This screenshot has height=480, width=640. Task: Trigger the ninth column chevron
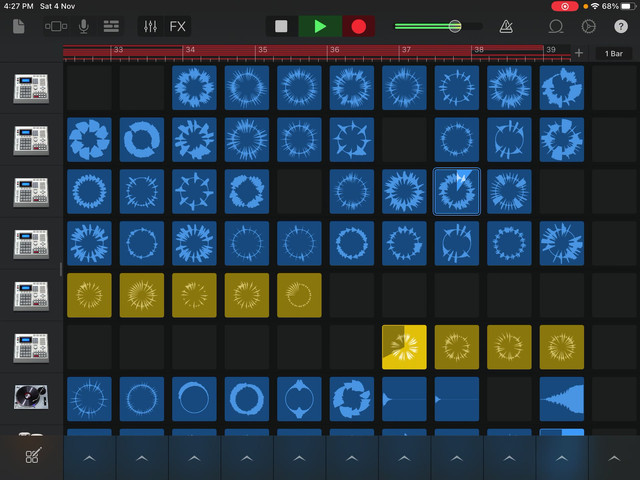pos(509,458)
